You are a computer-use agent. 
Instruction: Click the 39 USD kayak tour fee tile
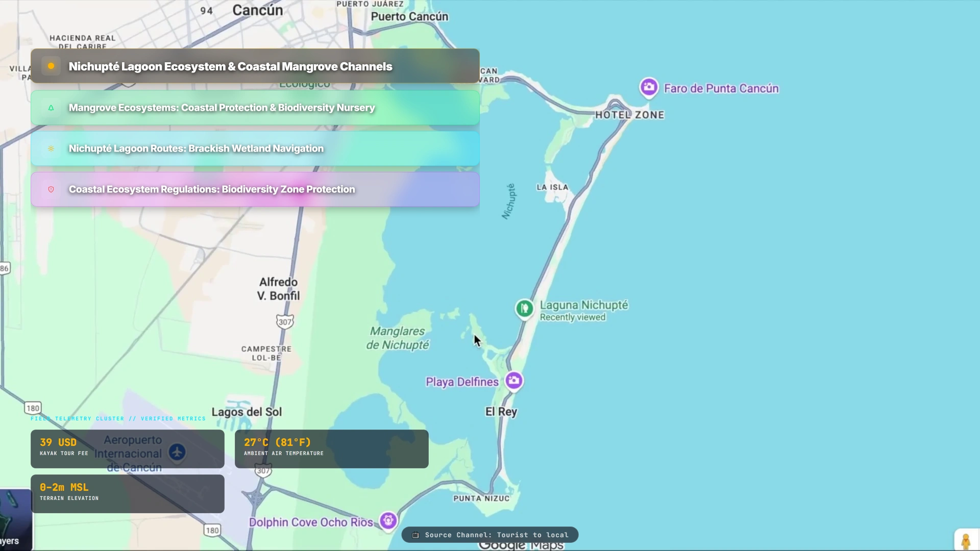click(128, 449)
